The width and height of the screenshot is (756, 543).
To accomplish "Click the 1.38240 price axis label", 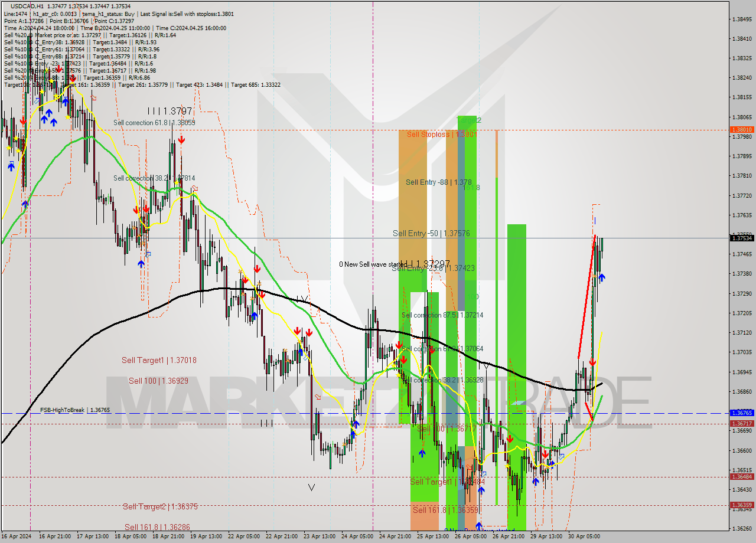I will [742, 78].
